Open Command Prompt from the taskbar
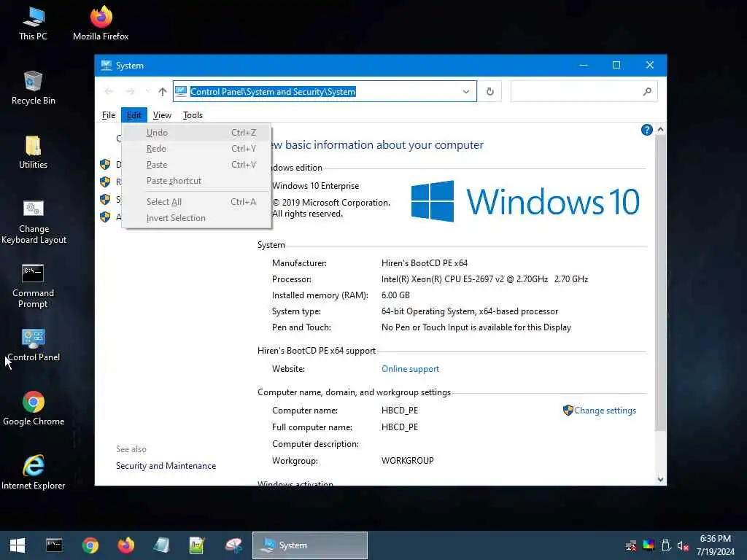 pos(54,545)
